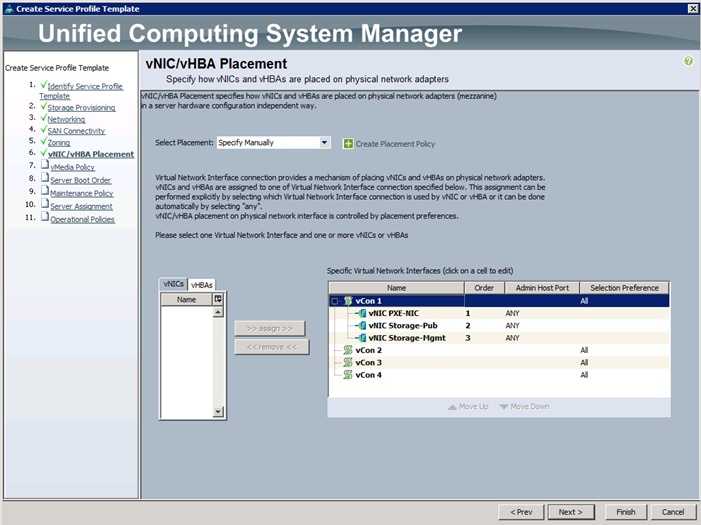701x525 pixels.
Task: Select the vNIC PXE-NIC row
Action: click(x=499, y=313)
